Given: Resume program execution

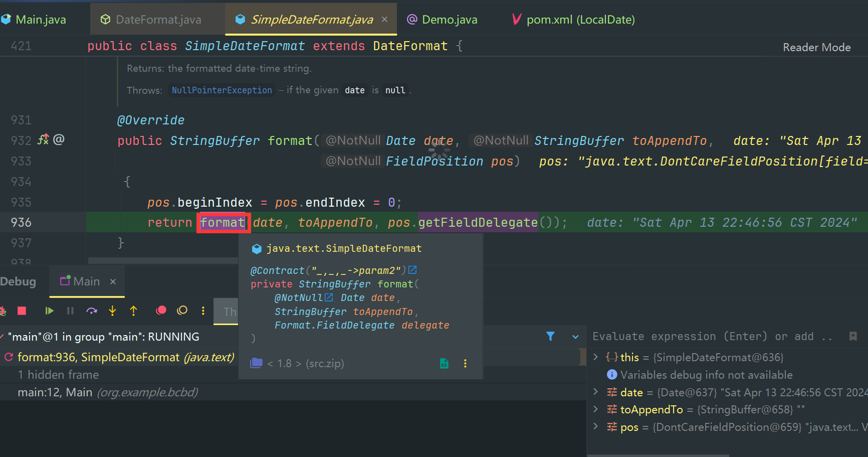Looking at the screenshot, I should 49,311.
